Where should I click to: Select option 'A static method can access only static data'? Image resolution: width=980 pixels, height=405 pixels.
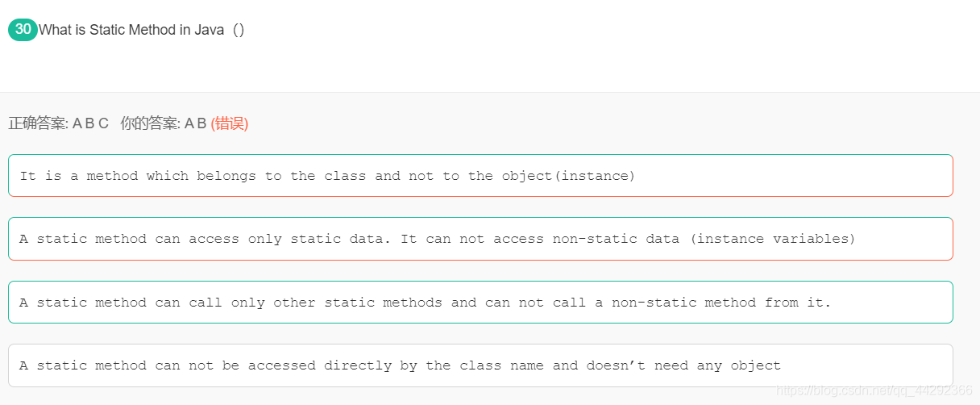coord(480,239)
